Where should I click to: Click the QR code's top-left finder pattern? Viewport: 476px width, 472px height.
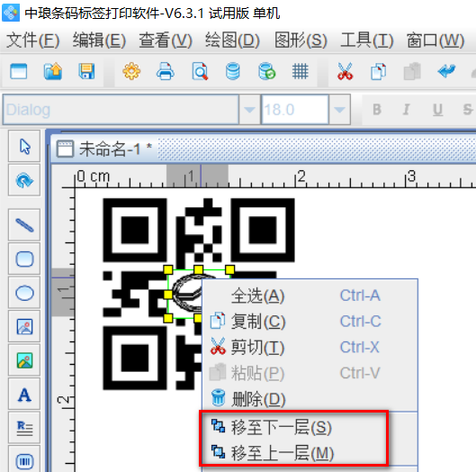click(x=135, y=230)
